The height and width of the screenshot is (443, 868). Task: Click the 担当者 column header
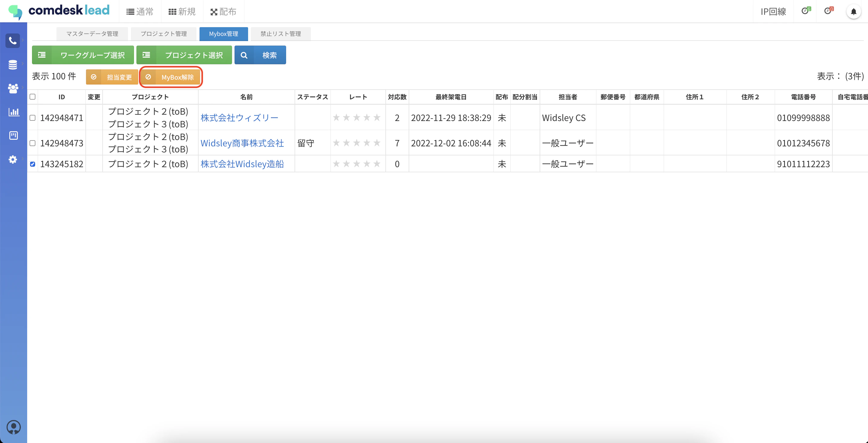tap(568, 97)
